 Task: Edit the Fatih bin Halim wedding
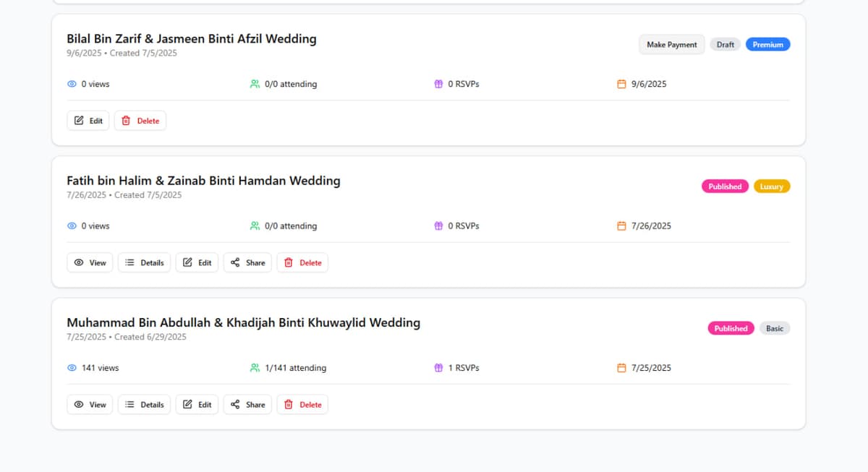coord(197,262)
